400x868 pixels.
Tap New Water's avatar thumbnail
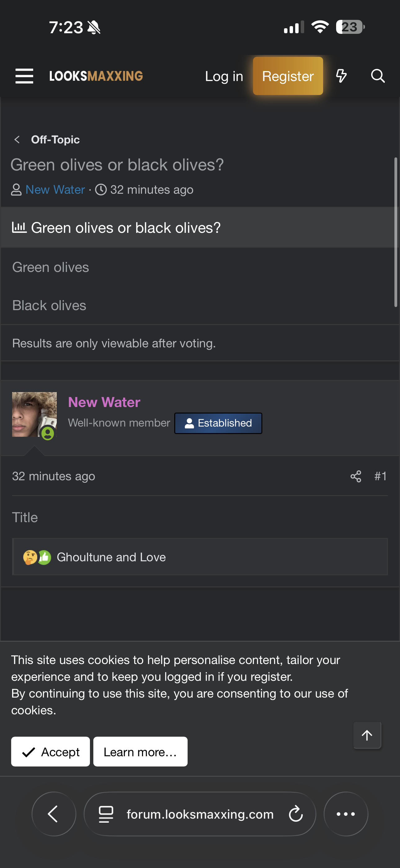click(x=34, y=414)
